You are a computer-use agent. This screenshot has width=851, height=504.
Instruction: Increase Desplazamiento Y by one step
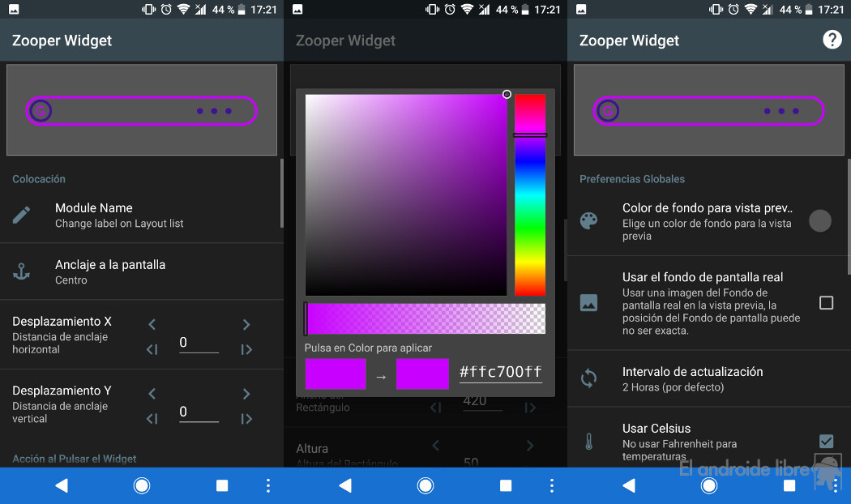pos(246,393)
